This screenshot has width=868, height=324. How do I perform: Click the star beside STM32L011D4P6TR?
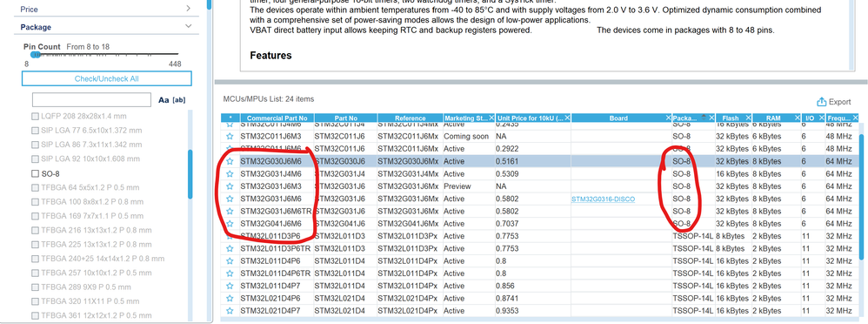tap(230, 273)
